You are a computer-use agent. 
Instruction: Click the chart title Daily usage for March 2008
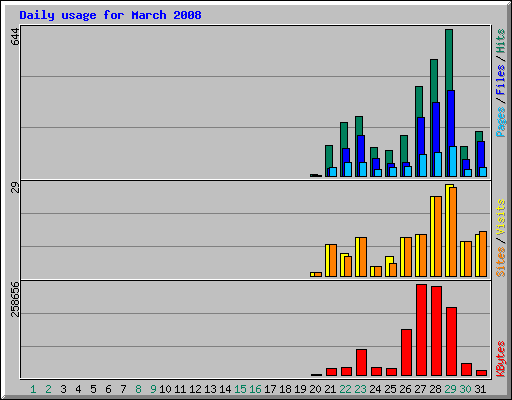click(110, 15)
